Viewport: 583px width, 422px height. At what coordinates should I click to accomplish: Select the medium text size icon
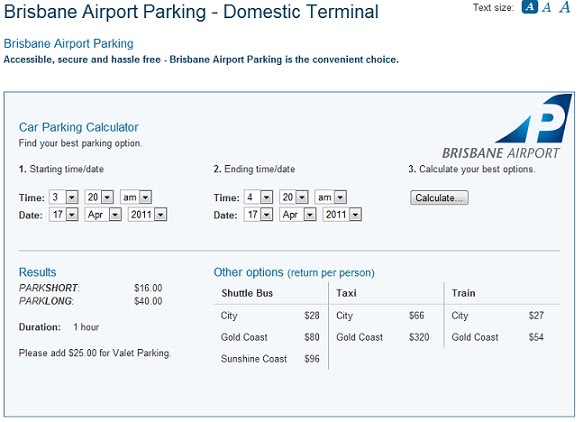[546, 7]
